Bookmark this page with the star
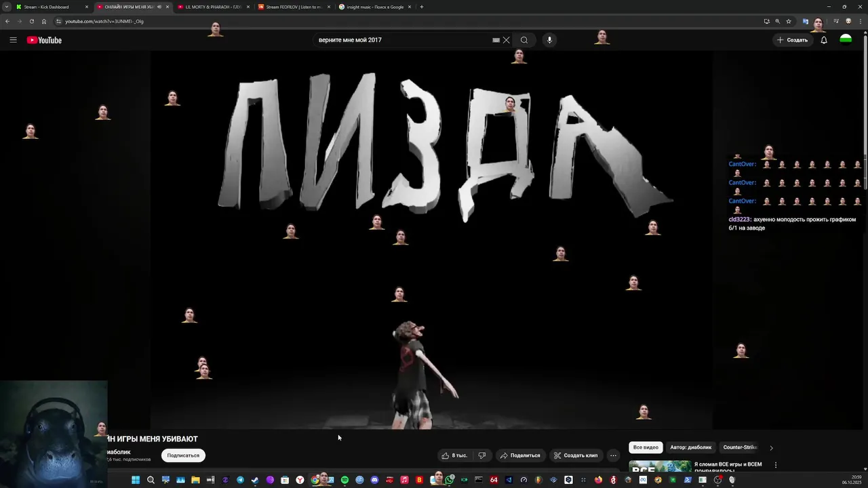868x488 pixels. click(x=789, y=21)
